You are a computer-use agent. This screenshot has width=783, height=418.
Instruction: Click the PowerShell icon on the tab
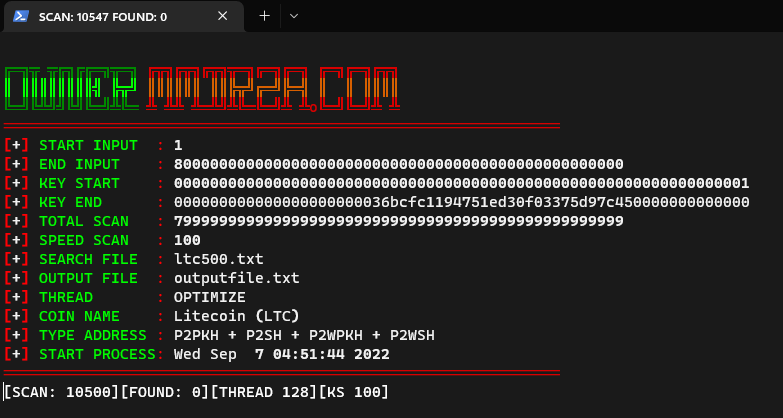tap(20, 17)
